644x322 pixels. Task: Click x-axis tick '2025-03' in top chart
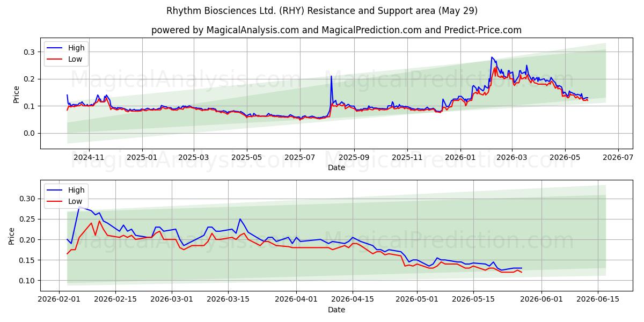tap(194, 158)
